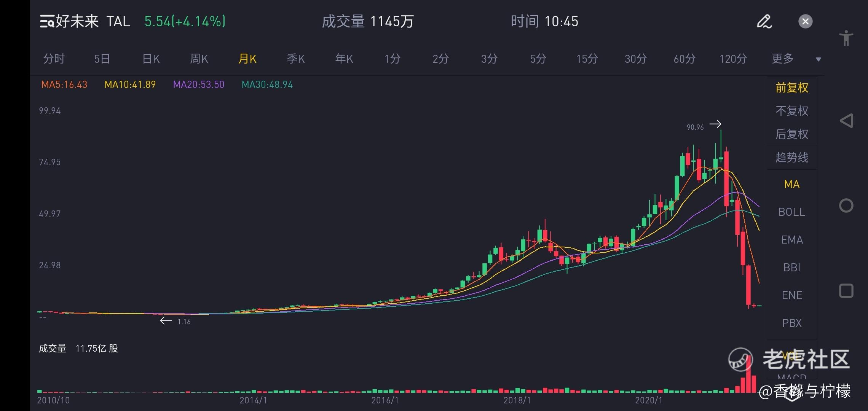Select EMA indicator
Image resolution: width=868 pixels, height=411 pixels.
[x=792, y=240]
